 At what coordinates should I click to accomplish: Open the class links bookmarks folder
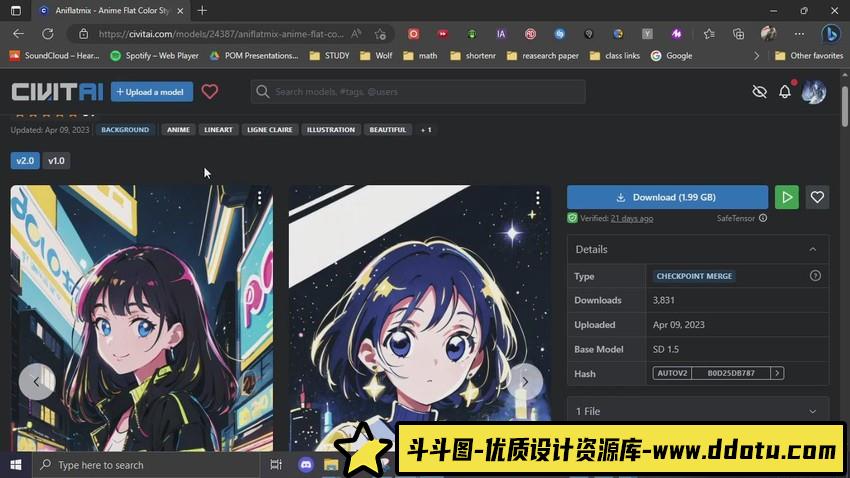click(x=615, y=55)
